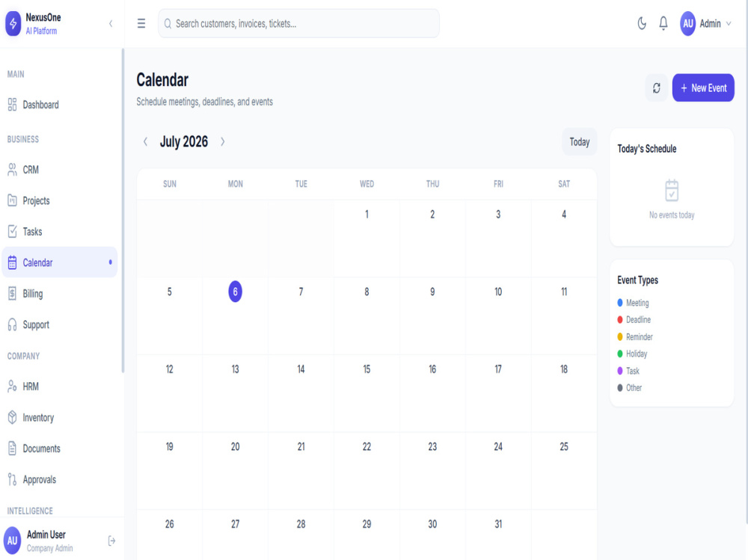Click the Dashboard grid icon

13,105
